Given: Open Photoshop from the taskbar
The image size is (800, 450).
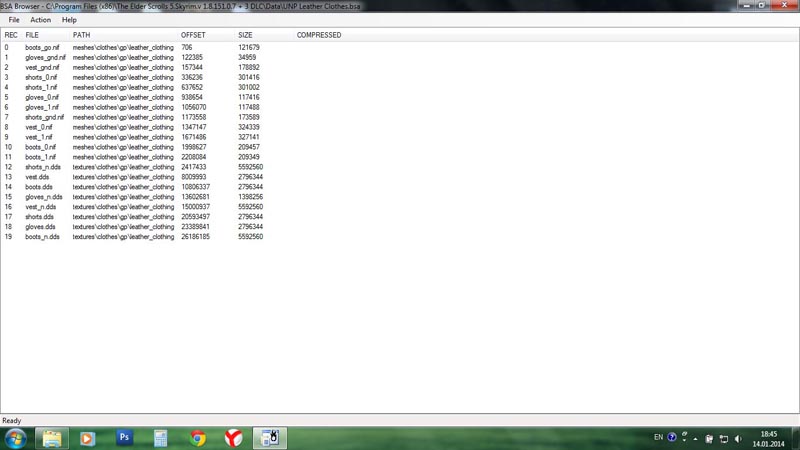Looking at the screenshot, I should [124, 437].
